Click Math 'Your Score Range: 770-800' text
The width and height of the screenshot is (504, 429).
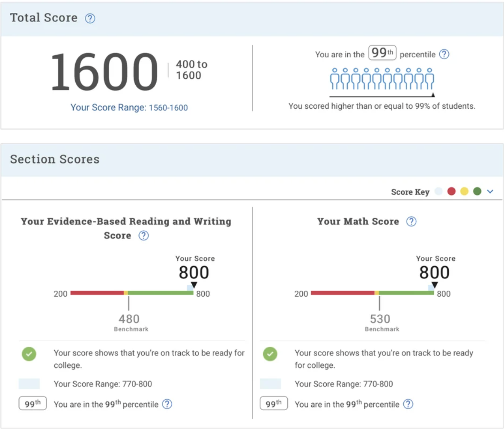click(x=343, y=384)
